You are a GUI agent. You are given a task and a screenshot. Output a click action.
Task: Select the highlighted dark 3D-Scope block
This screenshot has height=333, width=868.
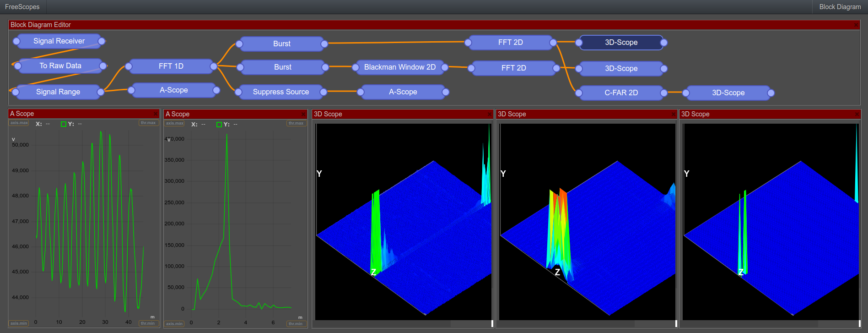[x=621, y=43]
